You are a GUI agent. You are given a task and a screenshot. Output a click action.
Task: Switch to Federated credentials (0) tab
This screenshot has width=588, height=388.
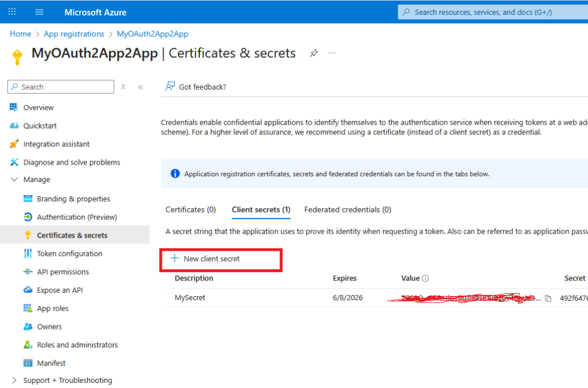[x=347, y=209]
